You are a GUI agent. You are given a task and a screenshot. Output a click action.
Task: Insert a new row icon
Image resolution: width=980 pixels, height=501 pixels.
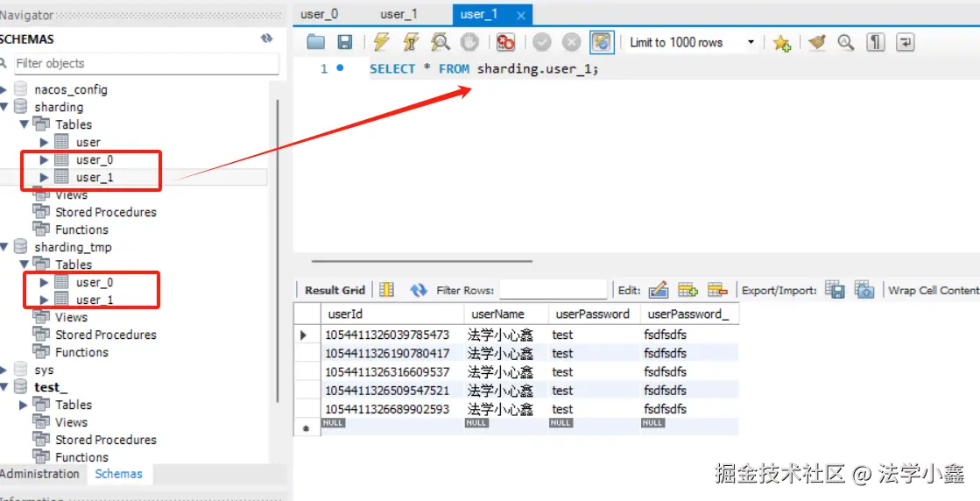(687, 290)
